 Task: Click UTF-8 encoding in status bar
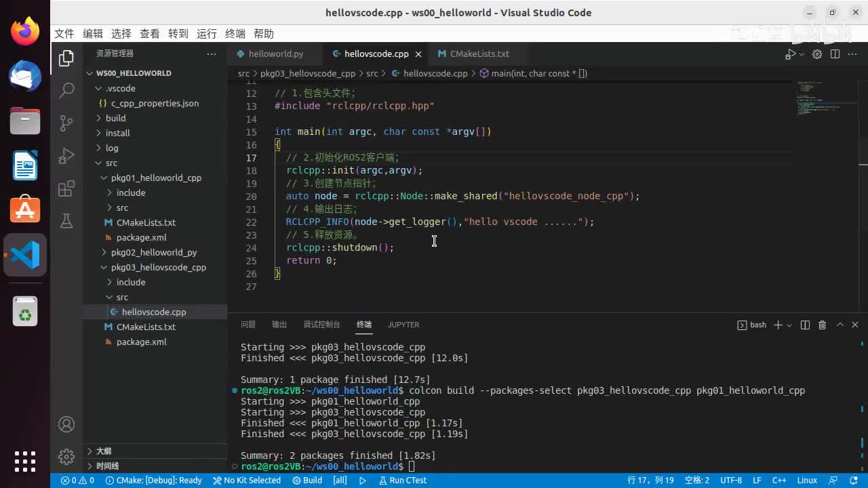(731, 481)
